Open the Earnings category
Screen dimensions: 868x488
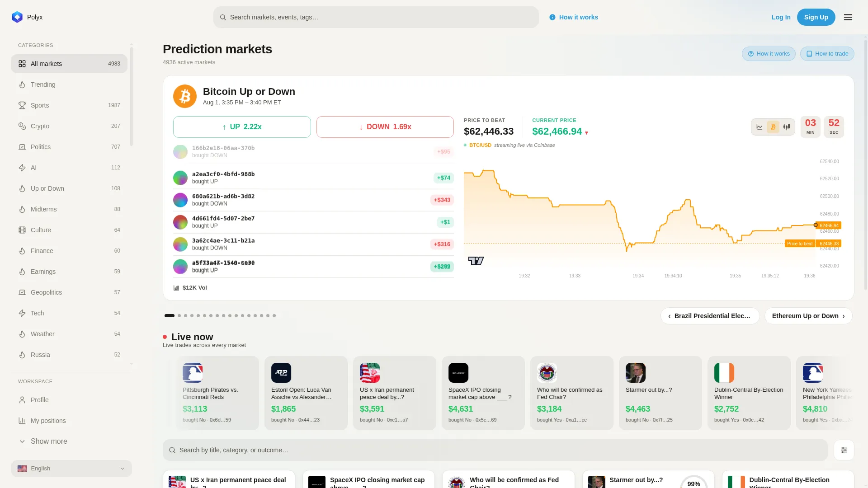[x=69, y=272]
